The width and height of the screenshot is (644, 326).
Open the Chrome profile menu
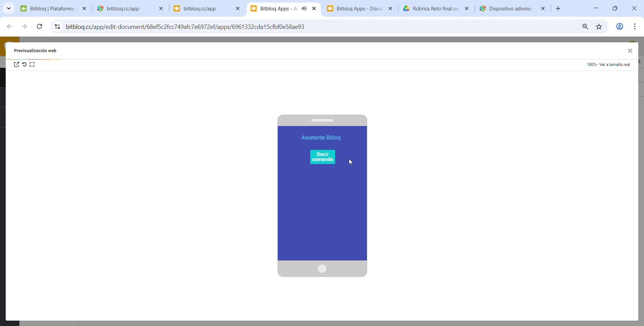click(620, 26)
